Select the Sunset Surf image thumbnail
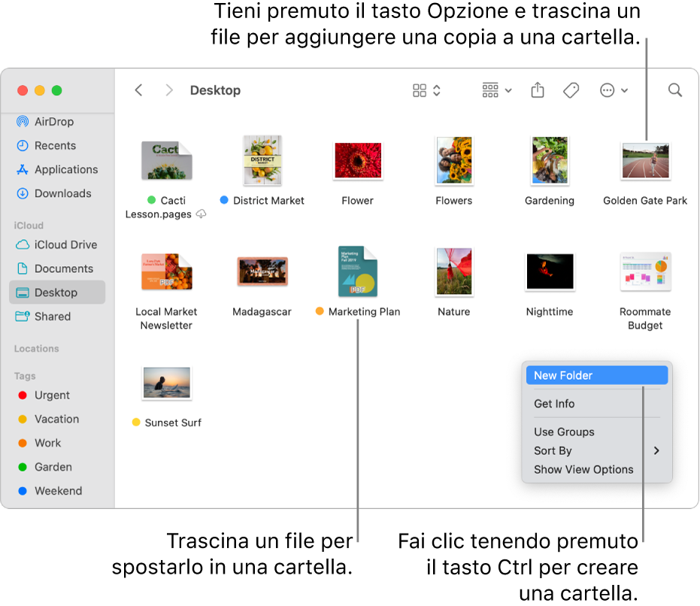The height and width of the screenshot is (606, 700). [x=167, y=383]
